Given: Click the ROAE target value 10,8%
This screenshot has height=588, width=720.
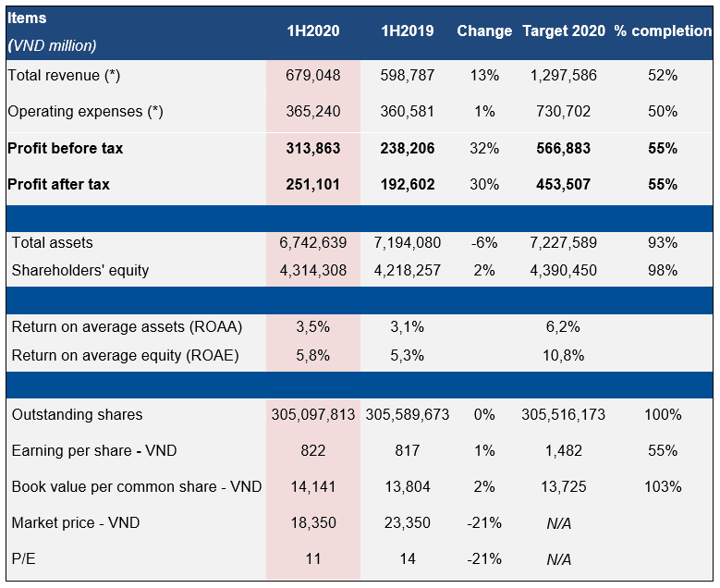Looking at the screenshot, I should [564, 355].
